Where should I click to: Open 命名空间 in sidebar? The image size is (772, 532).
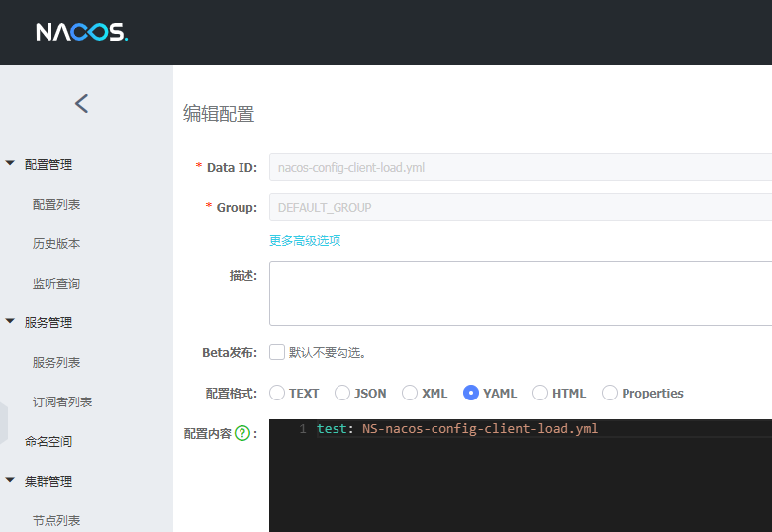48,442
